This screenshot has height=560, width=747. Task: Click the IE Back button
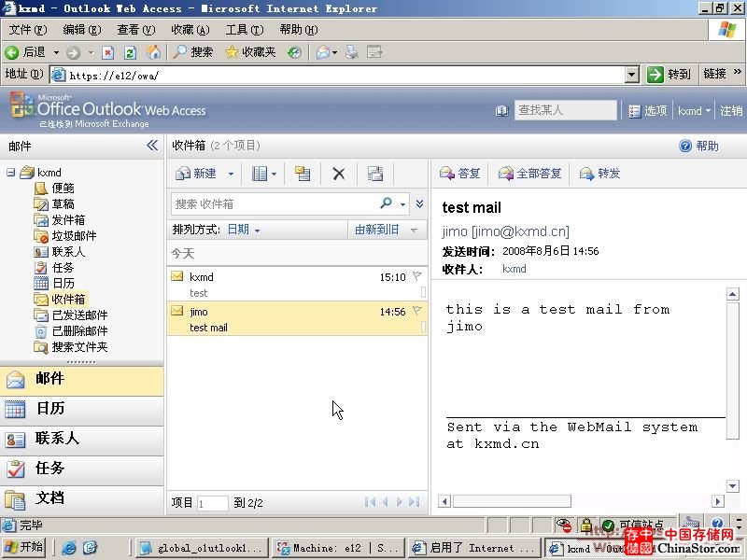coord(25,52)
